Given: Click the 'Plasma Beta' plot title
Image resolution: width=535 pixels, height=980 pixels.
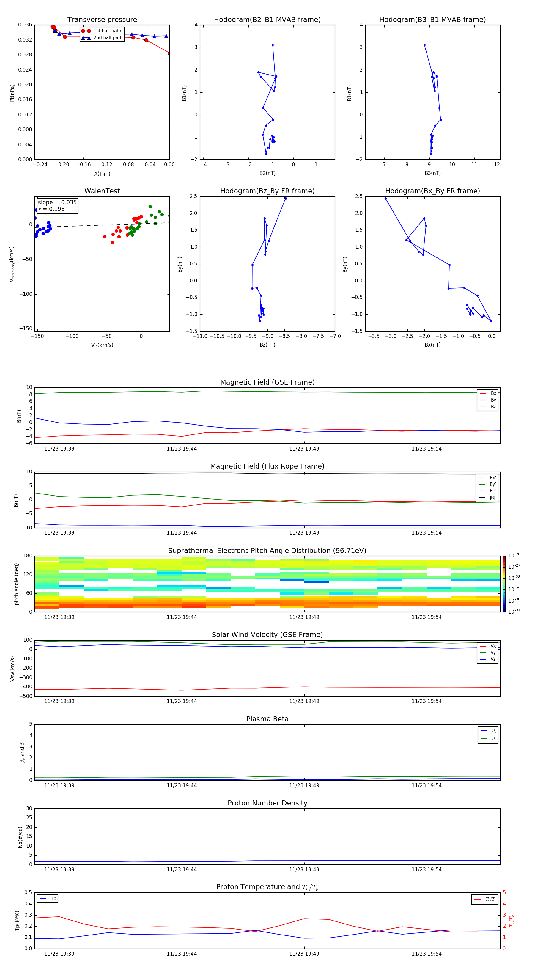Looking at the screenshot, I should pyautogui.click(x=267, y=719).
